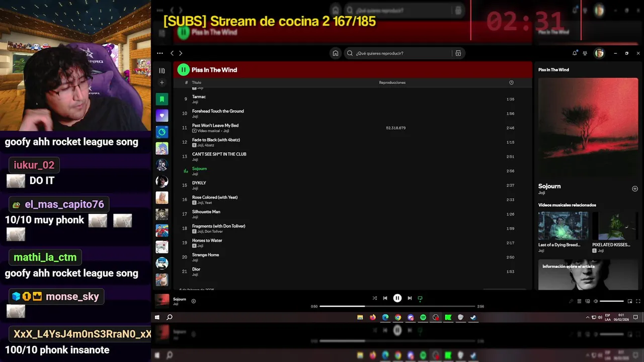Add Sojourn to library in right panel
The width and height of the screenshot is (644, 362).
tap(634, 189)
